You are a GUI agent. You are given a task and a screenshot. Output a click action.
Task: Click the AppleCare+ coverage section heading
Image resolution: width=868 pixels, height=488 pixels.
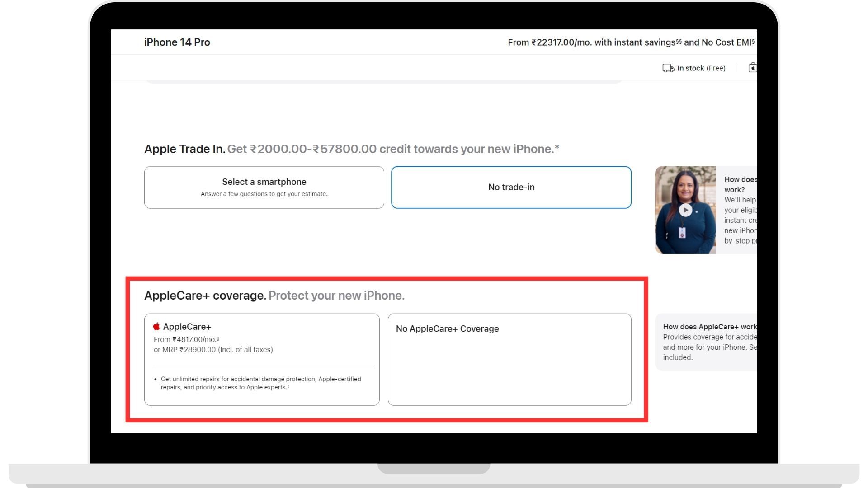click(204, 295)
